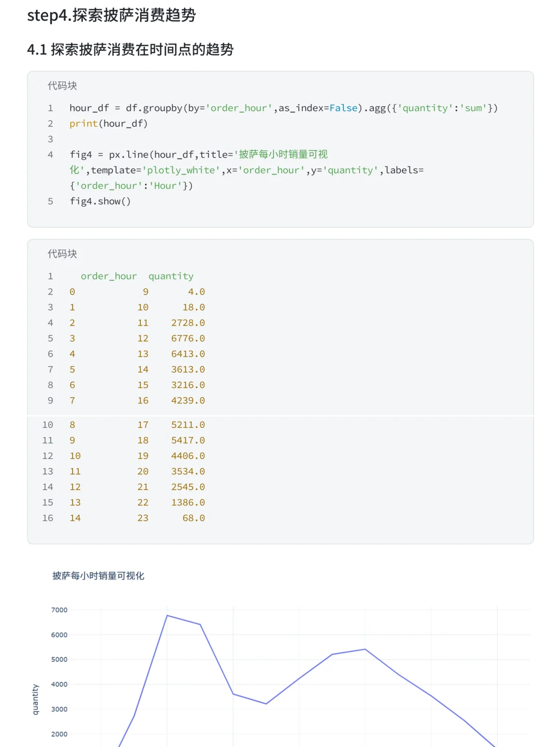Click the 4.1 time trend subheading

click(130, 50)
